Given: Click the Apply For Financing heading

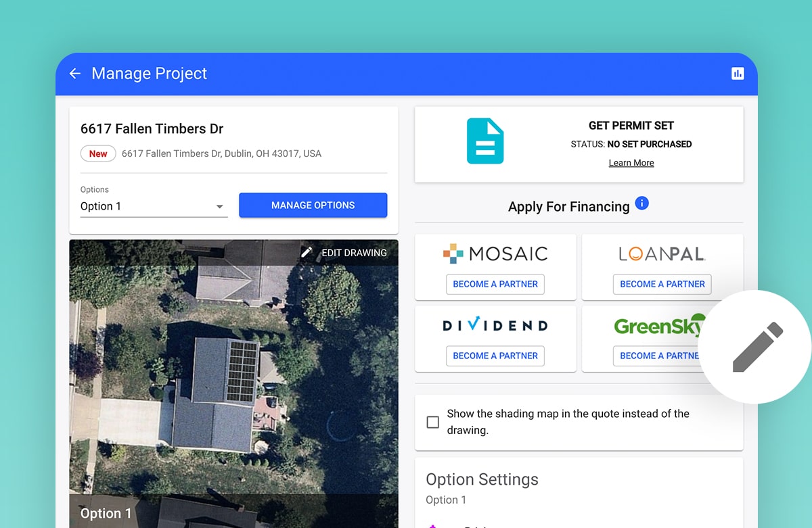Looking at the screenshot, I should click(x=569, y=207).
